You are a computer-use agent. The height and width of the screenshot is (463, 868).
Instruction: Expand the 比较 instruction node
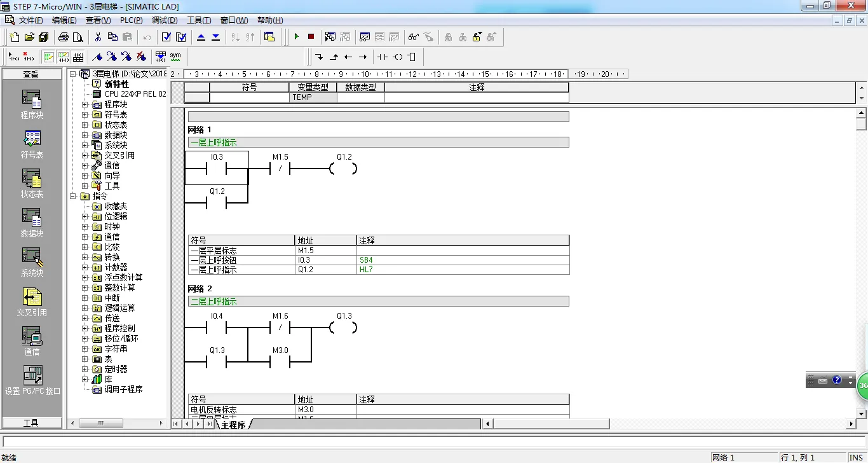(x=85, y=247)
